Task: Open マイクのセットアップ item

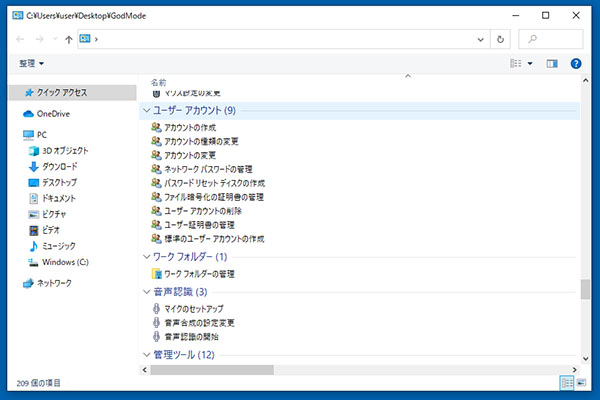Action: click(x=193, y=309)
